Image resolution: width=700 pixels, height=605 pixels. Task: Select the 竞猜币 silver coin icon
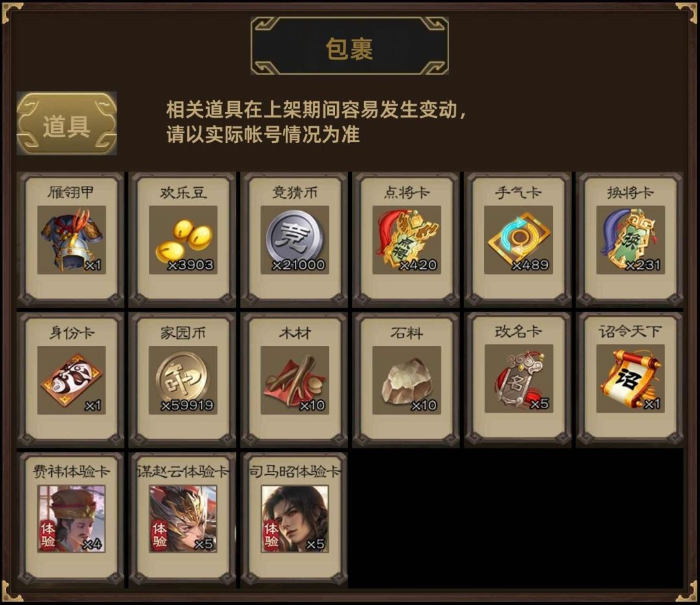pyautogui.click(x=295, y=240)
